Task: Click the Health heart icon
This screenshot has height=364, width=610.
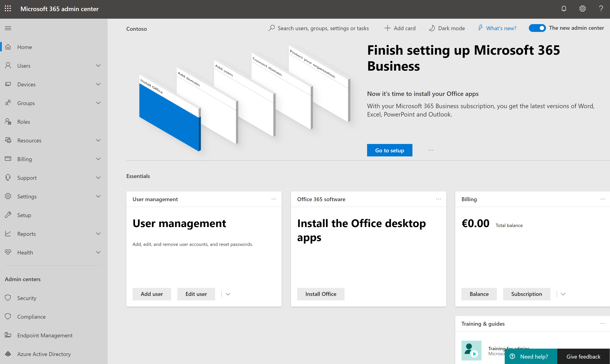Action: (x=8, y=252)
